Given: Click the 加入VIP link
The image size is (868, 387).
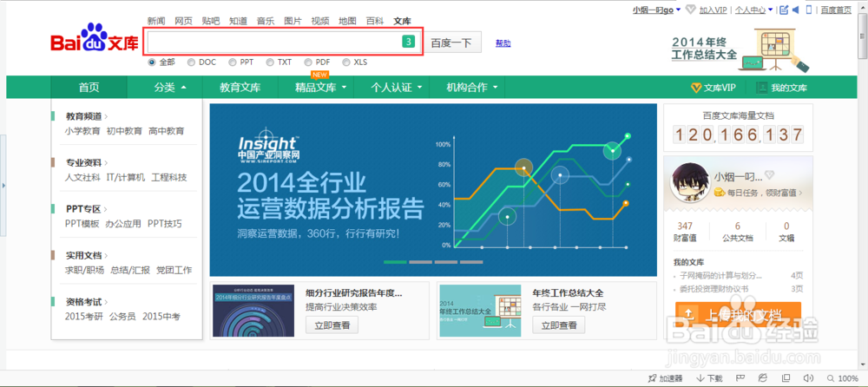Looking at the screenshot, I should 713,10.
